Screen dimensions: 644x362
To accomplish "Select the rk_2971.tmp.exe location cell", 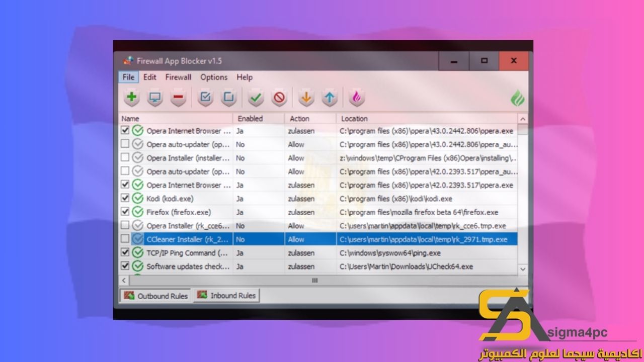I will tap(423, 239).
